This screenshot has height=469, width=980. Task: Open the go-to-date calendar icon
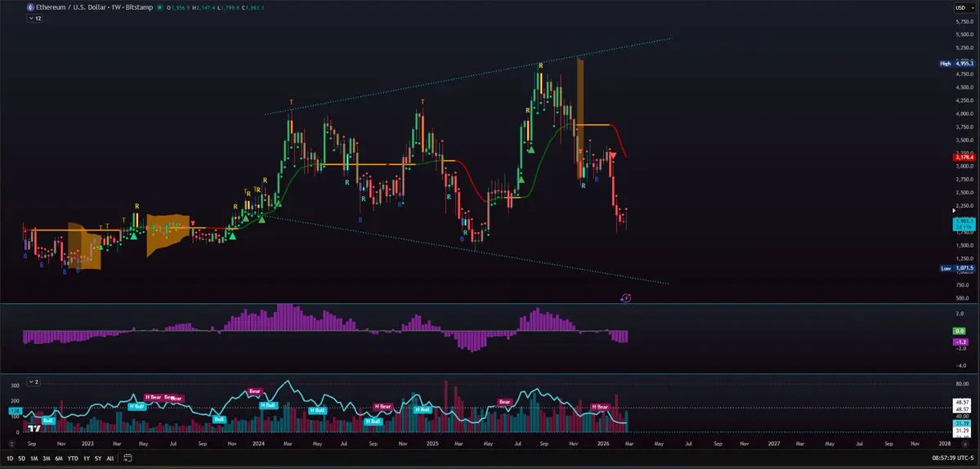pyautogui.click(x=128, y=458)
